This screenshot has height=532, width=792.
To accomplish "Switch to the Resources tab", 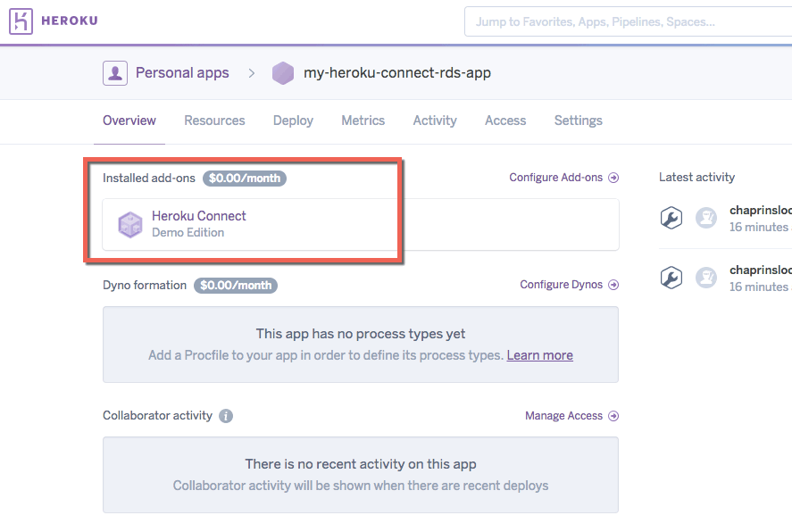I will (x=214, y=121).
